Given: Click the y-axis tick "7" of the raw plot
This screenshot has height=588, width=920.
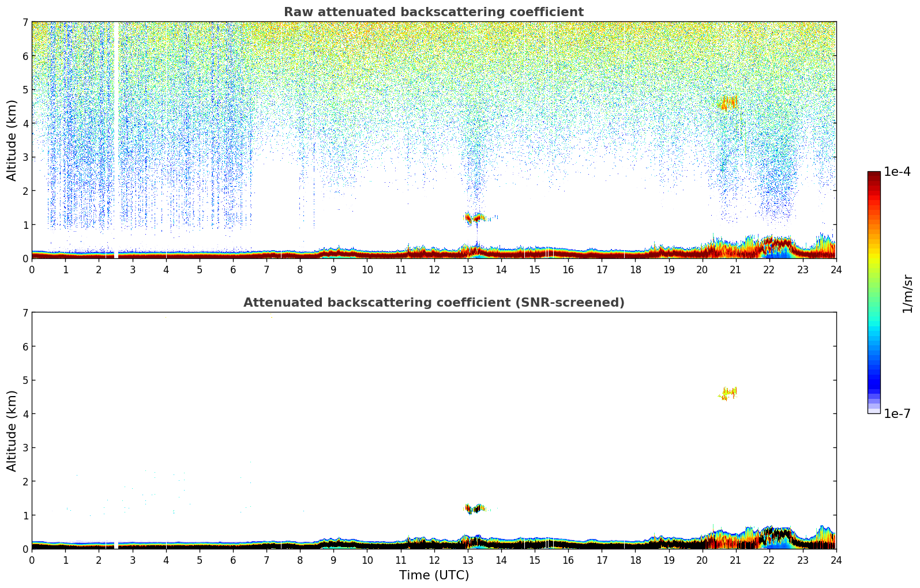Looking at the screenshot, I should point(25,22).
